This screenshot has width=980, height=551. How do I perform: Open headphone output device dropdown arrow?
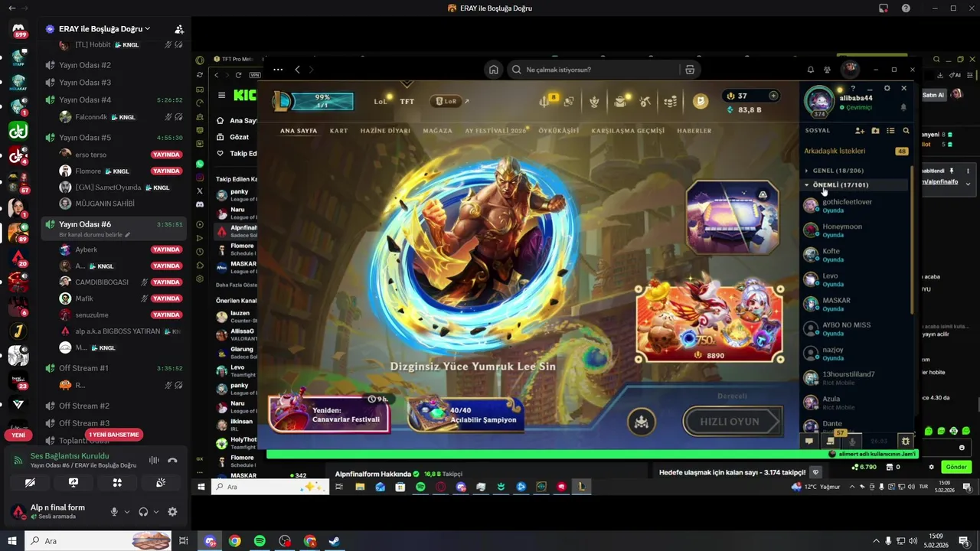(156, 512)
